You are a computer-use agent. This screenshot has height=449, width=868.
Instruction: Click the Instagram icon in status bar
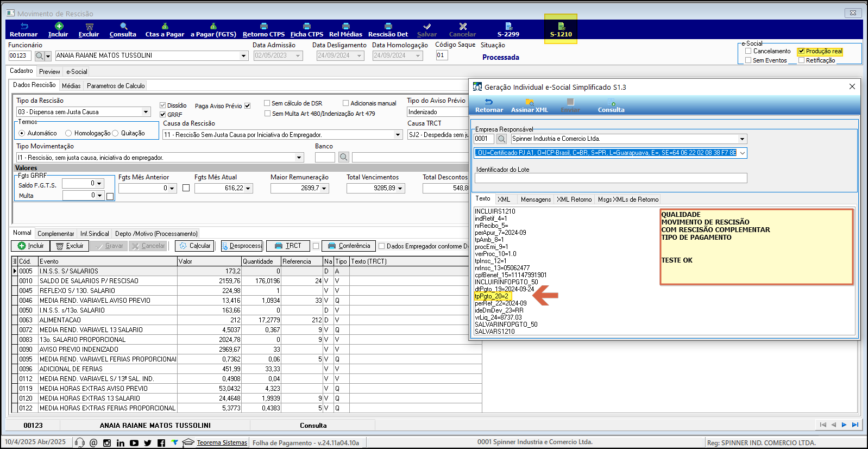coord(107,443)
